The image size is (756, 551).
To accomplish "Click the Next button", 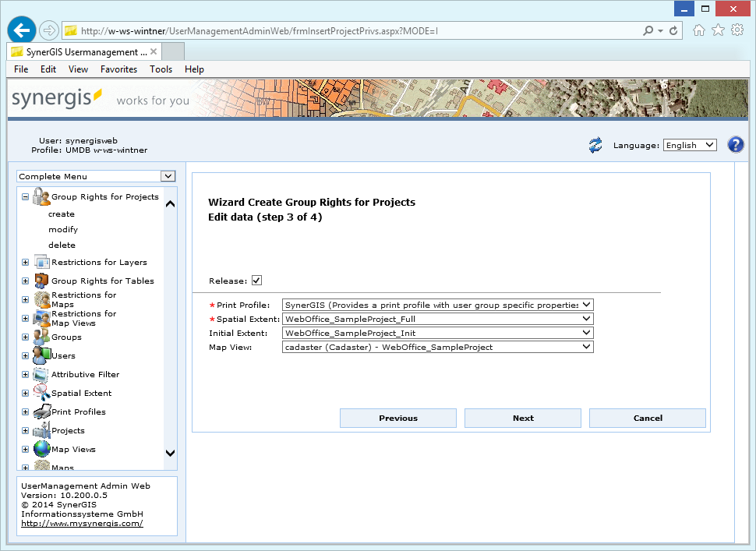I will tap(522, 418).
